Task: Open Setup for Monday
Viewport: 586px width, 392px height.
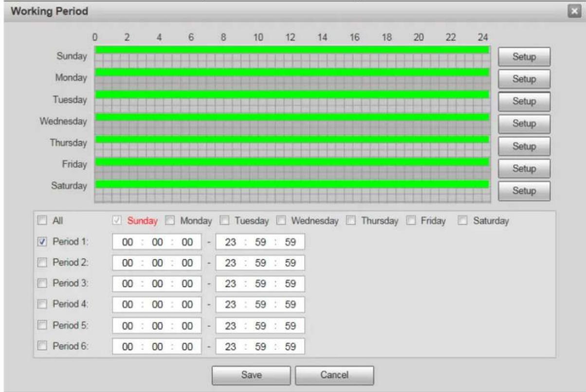Action: pyautogui.click(x=524, y=79)
